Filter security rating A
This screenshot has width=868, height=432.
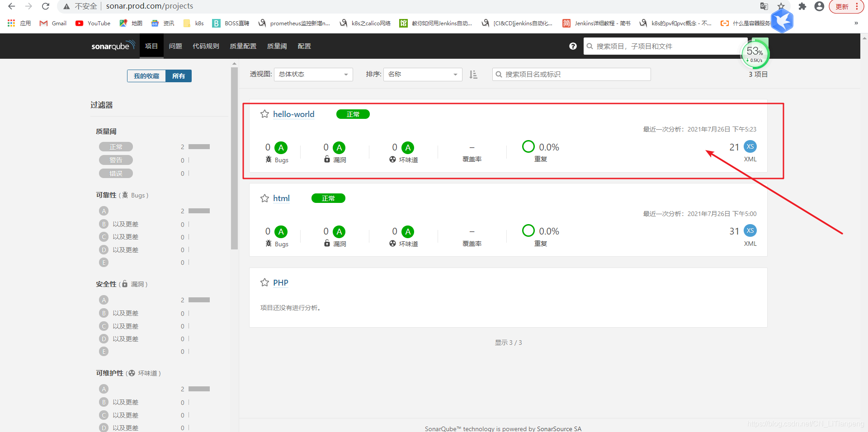point(104,300)
